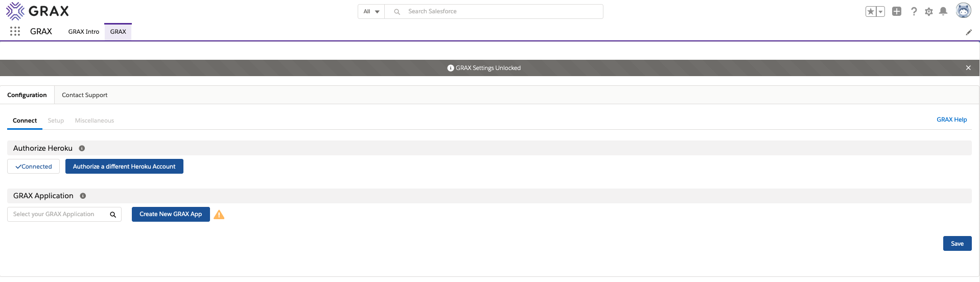Click the GRAX Application search magnifier
This screenshot has height=282, width=980.
(x=113, y=215)
